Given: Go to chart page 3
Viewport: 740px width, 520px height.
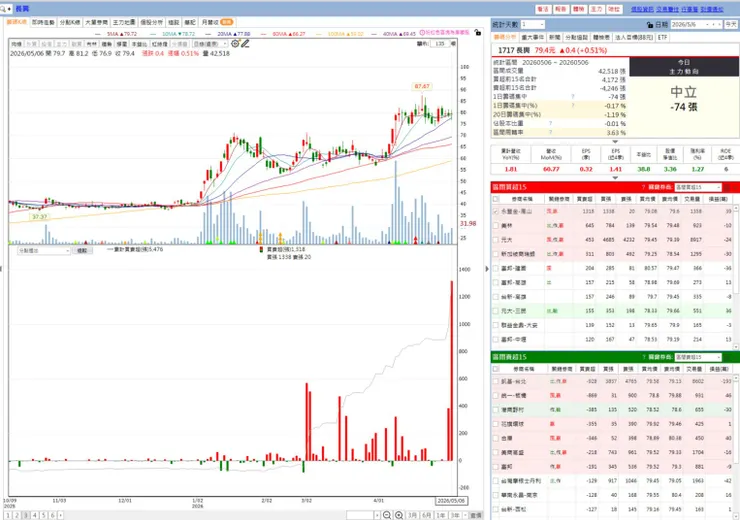Looking at the screenshot, I should coord(26,515).
